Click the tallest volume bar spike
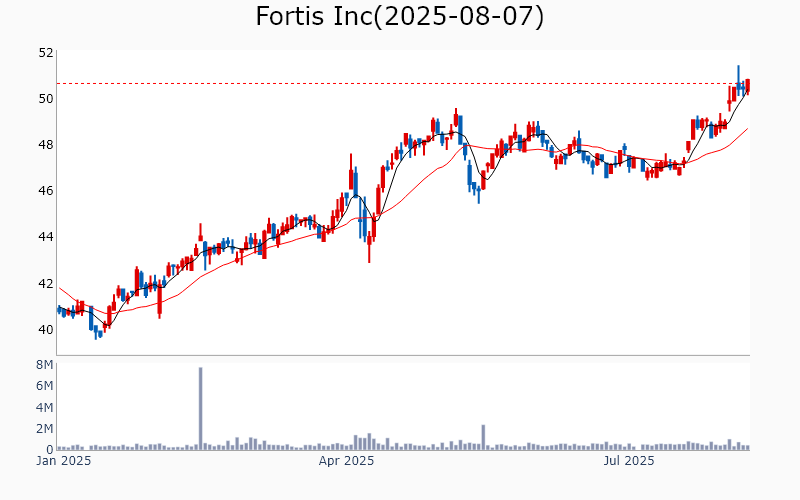 click(x=200, y=408)
